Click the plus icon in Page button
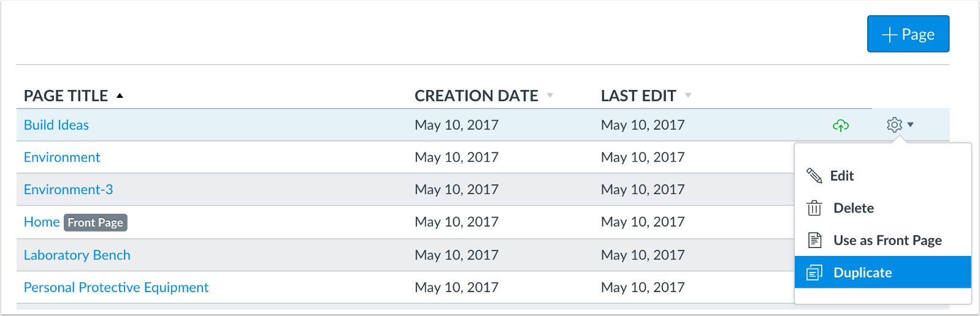This screenshot has width=980, height=316. pos(889,35)
